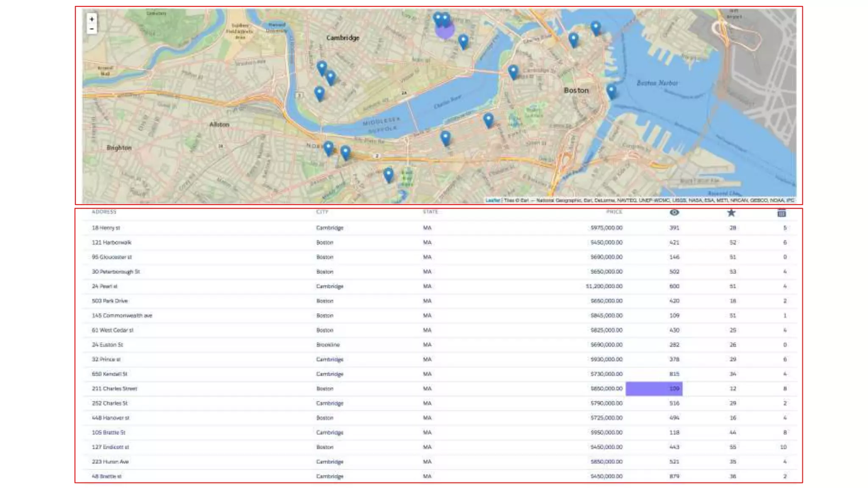Screen dimensions: 868x488
Task: Select the map pin northwest of the Public Garden
Action: coord(488,120)
